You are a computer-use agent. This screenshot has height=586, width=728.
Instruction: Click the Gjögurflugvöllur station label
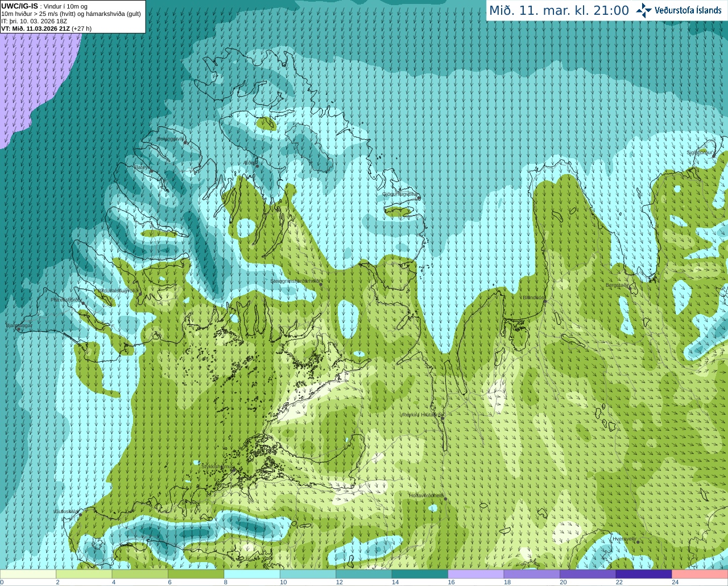click(400, 194)
